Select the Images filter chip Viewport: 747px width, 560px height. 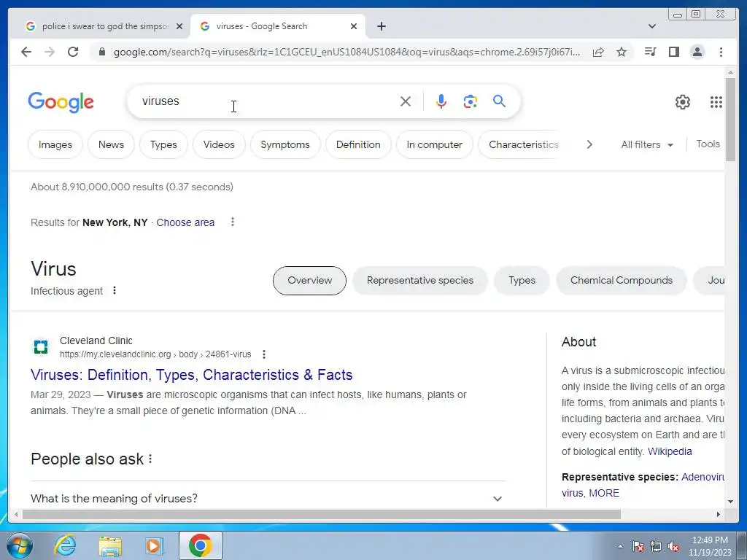tap(55, 144)
